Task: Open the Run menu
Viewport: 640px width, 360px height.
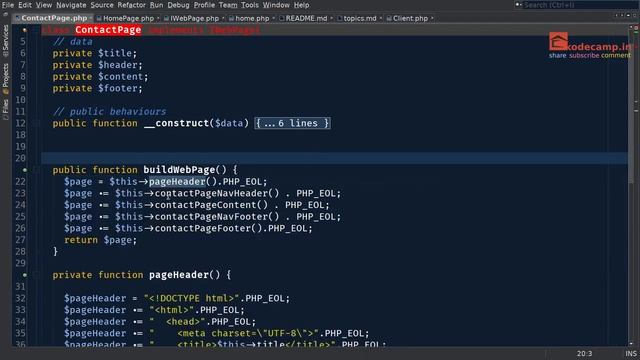Action: coord(156,5)
